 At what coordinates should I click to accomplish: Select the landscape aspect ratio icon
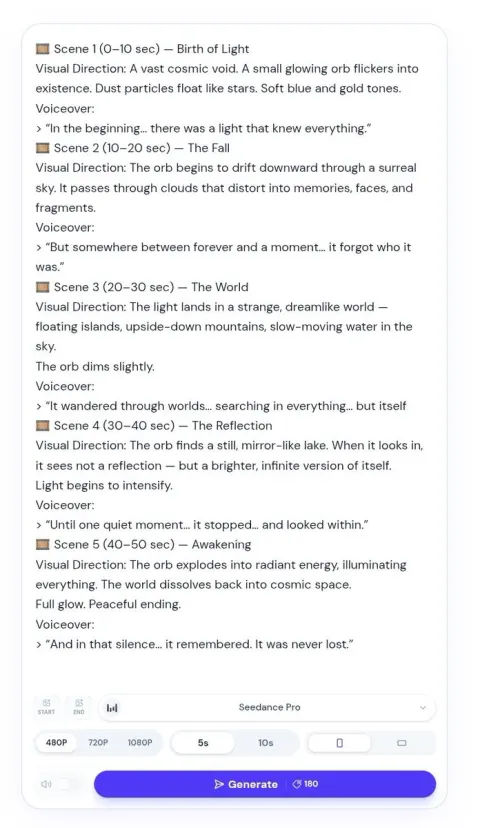pos(402,742)
